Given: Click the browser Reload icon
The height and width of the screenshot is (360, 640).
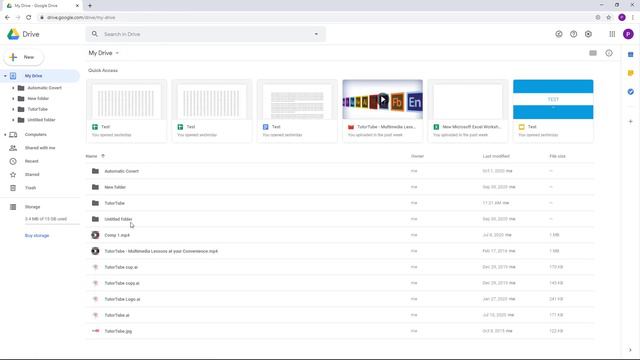Looking at the screenshot, I should coord(29,18).
